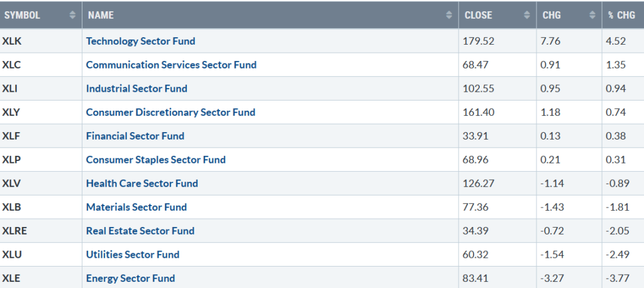Open Health Care Sector Fund link
Viewport: 644px width, 288px height.
coord(142,183)
